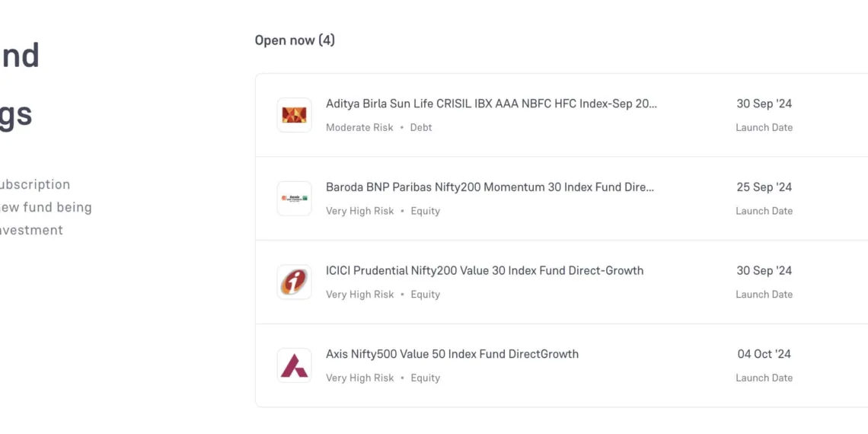The height and width of the screenshot is (434, 868).
Task: Open Axis Nifty500 Value 50 Index fund
Action: pyautogui.click(x=452, y=354)
